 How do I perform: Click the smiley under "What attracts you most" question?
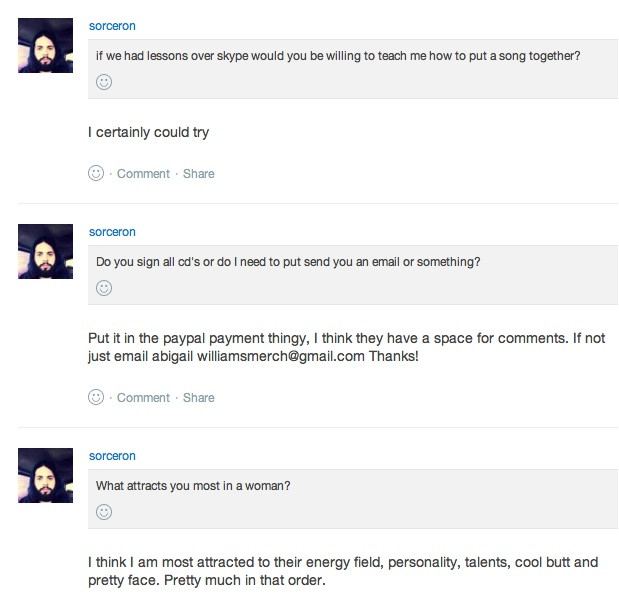(104, 512)
